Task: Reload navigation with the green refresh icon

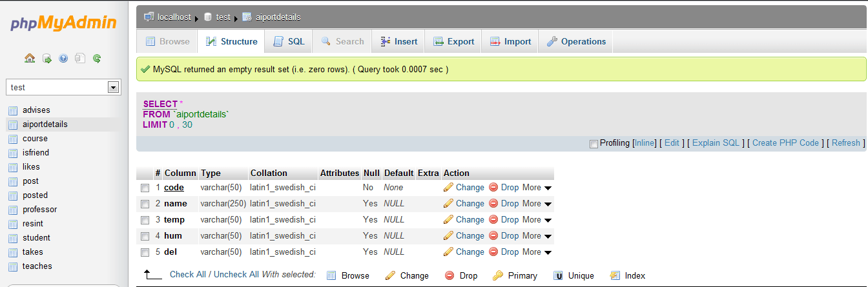Action: (x=97, y=58)
